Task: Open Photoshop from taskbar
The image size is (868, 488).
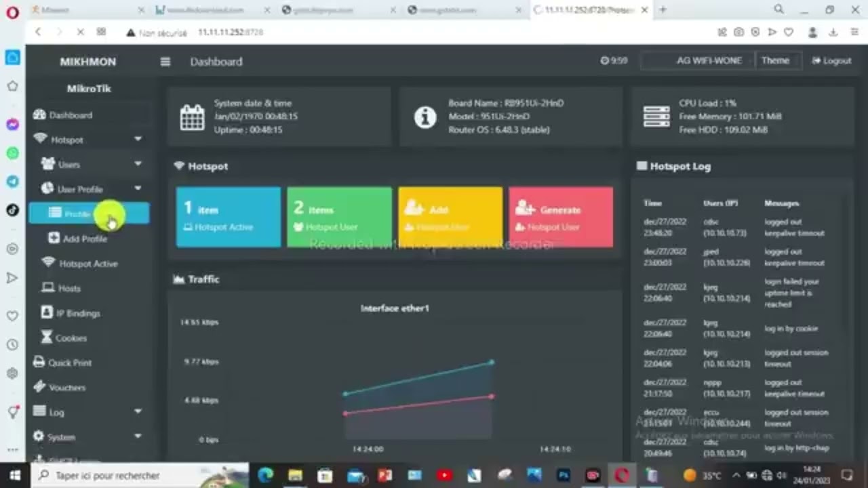Action: tap(564, 475)
